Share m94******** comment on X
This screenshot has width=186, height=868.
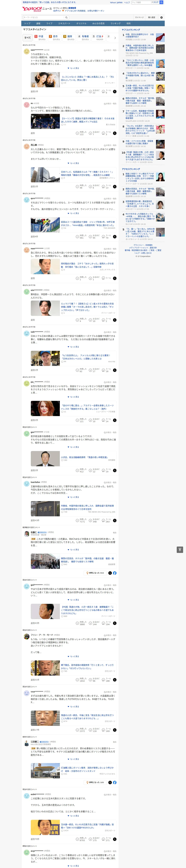click(115, 839)
